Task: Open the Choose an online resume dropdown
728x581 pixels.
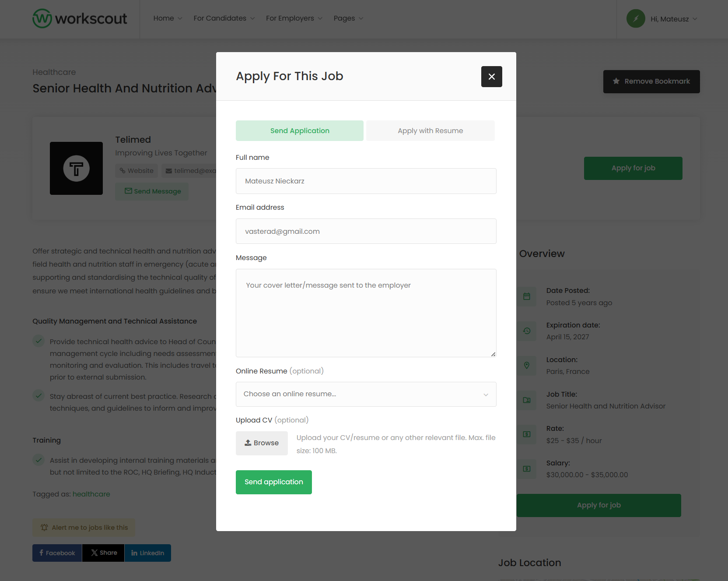Action: pyautogui.click(x=366, y=394)
